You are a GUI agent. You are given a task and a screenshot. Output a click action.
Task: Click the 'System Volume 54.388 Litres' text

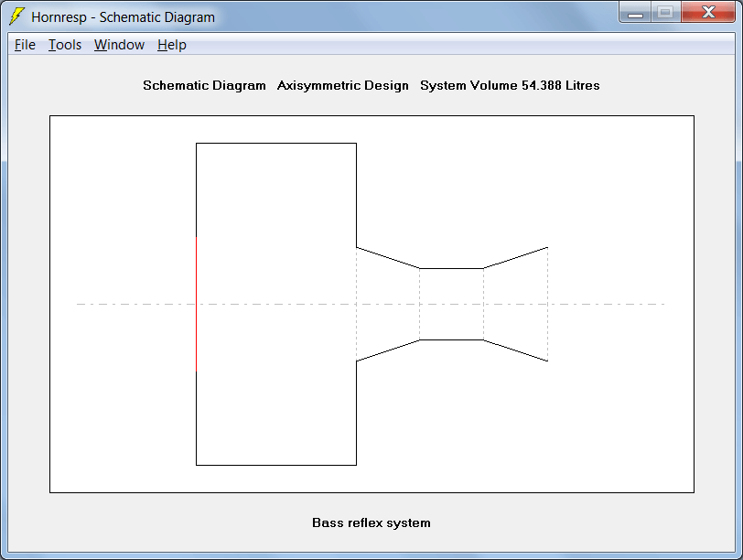(x=510, y=85)
